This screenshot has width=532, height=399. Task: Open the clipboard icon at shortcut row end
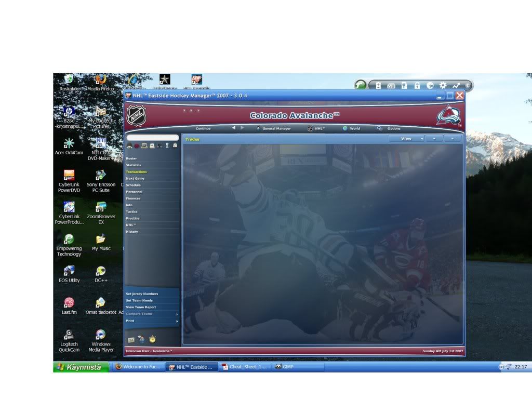tap(175, 145)
